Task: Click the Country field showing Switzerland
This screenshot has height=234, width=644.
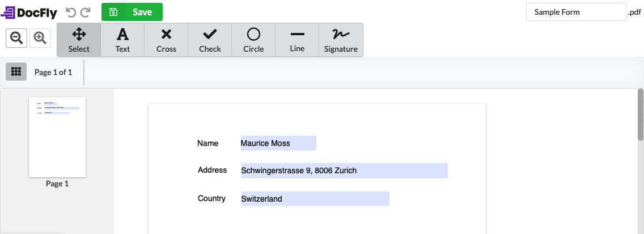Action: 315,199
